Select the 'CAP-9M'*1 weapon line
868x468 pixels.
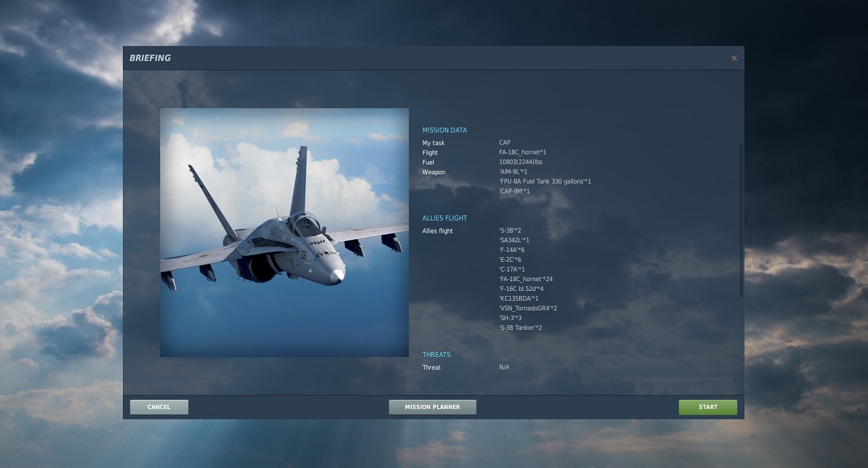coord(514,192)
